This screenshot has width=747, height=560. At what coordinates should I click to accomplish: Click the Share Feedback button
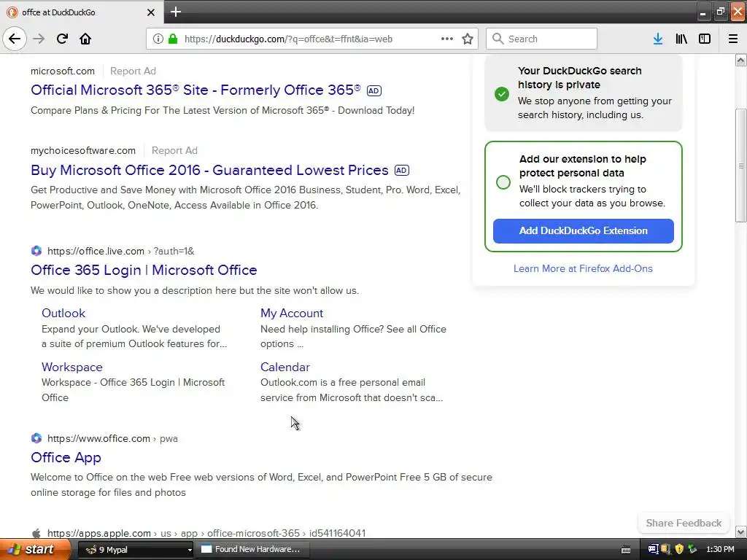[684, 523]
